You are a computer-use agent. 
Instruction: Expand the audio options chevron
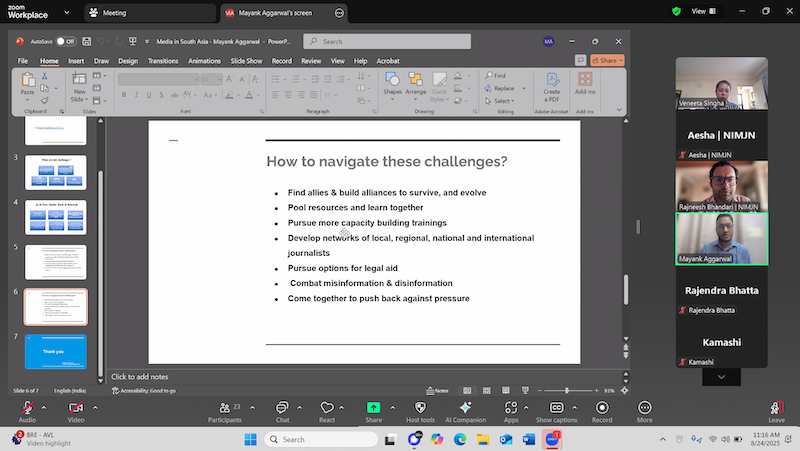tap(46, 407)
